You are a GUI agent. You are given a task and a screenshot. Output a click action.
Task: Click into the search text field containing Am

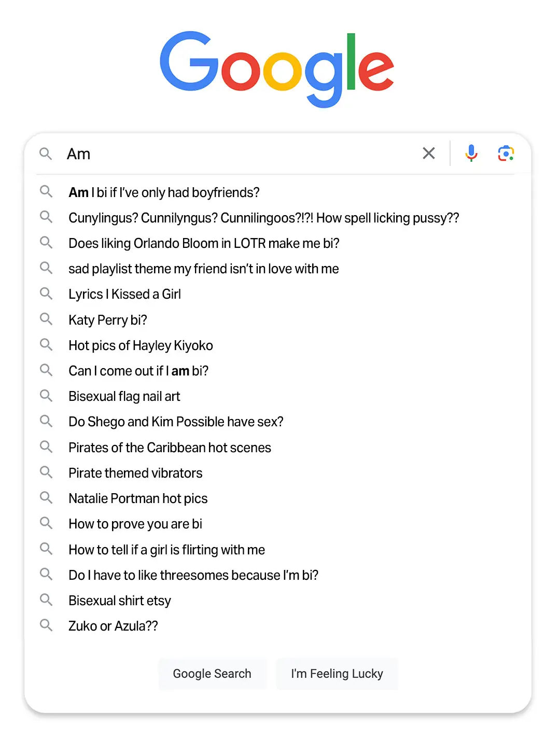(x=239, y=154)
